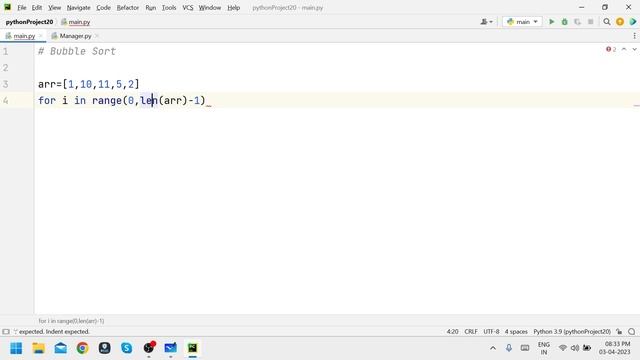The height and width of the screenshot is (360, 640).
Task: Open the volume speaker icon in tray
Action: click(x=575, y=348)
